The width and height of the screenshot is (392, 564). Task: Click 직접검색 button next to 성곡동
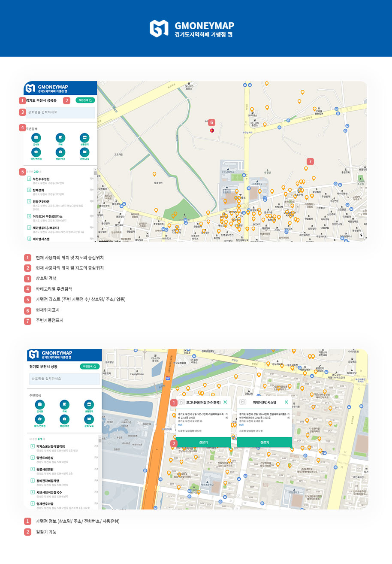[85, 100]
